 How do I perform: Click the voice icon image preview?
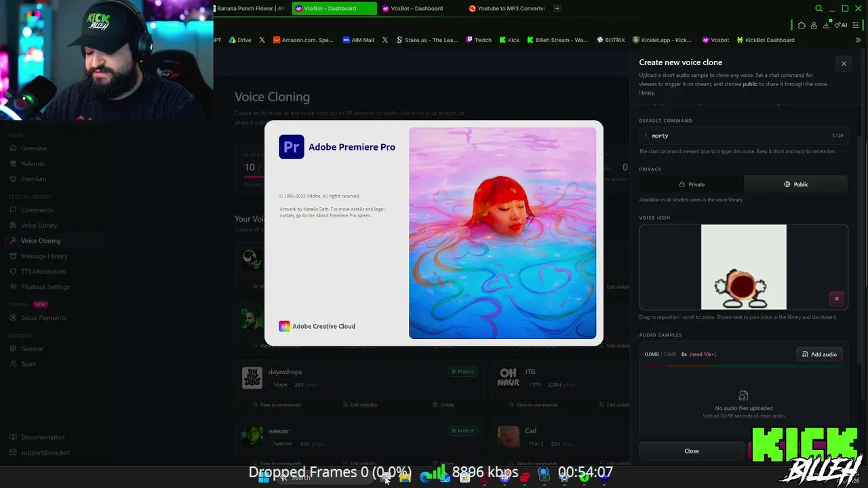pyautogui.click(x=743, y=267)
